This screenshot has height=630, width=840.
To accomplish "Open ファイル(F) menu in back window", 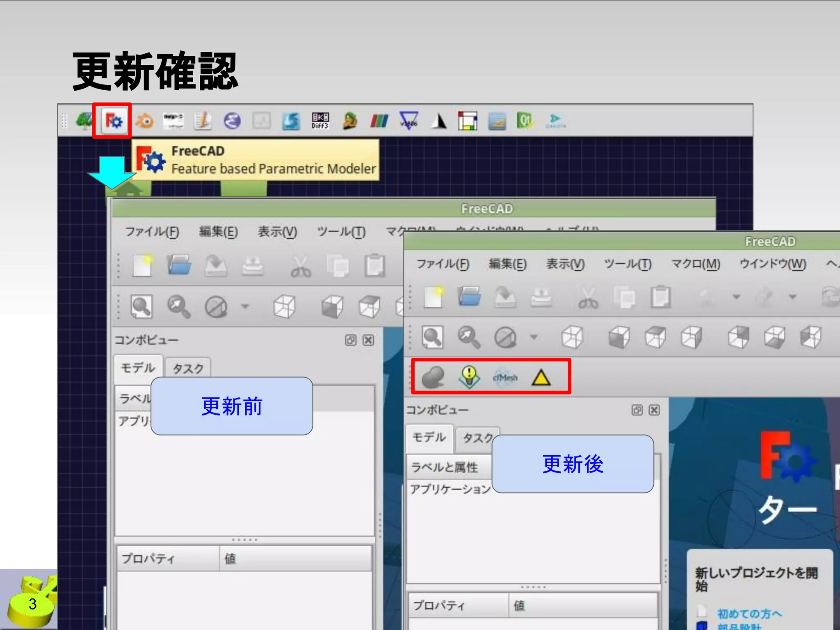I will tap(152, 232).
